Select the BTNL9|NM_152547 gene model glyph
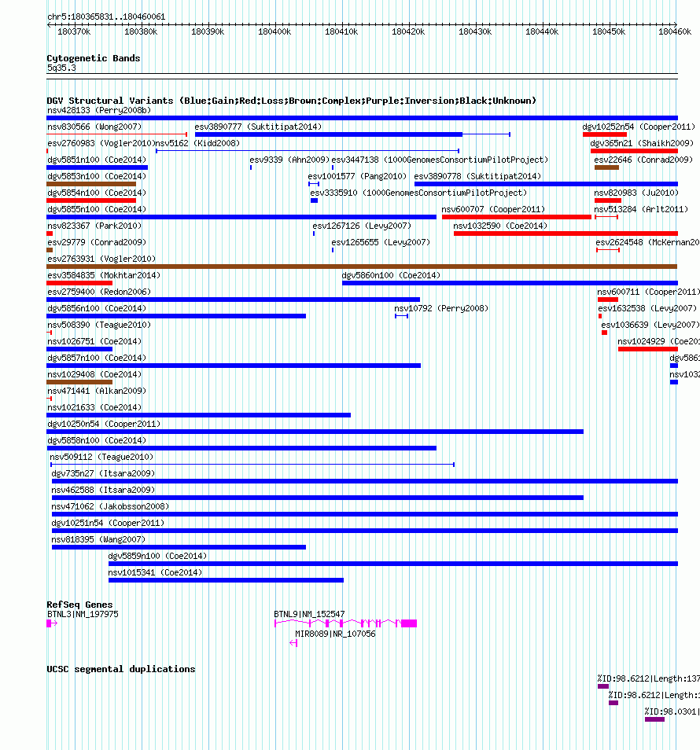 [x=345, y=623]
